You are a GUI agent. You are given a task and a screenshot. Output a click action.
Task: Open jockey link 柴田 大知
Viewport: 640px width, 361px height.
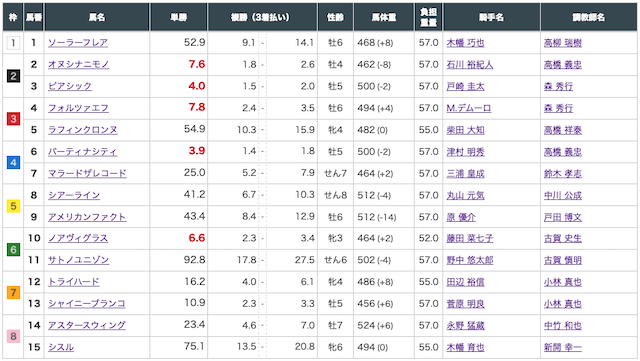[x=465, y=130]
